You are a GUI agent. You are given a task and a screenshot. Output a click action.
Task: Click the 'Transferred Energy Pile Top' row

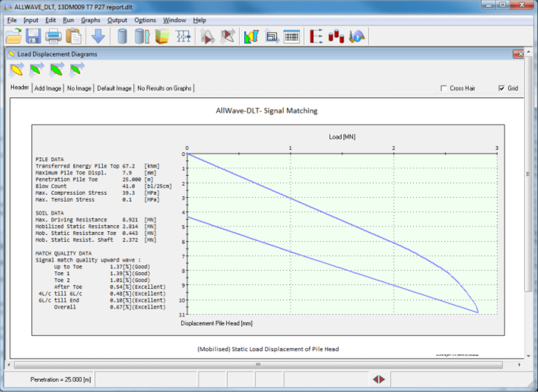(x=97, y=166)
